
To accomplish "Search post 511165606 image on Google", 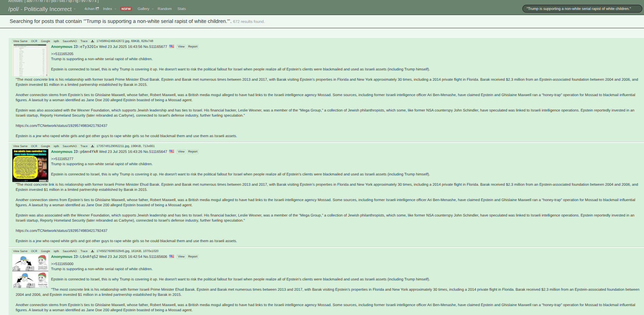I will (x=45, y=251).
